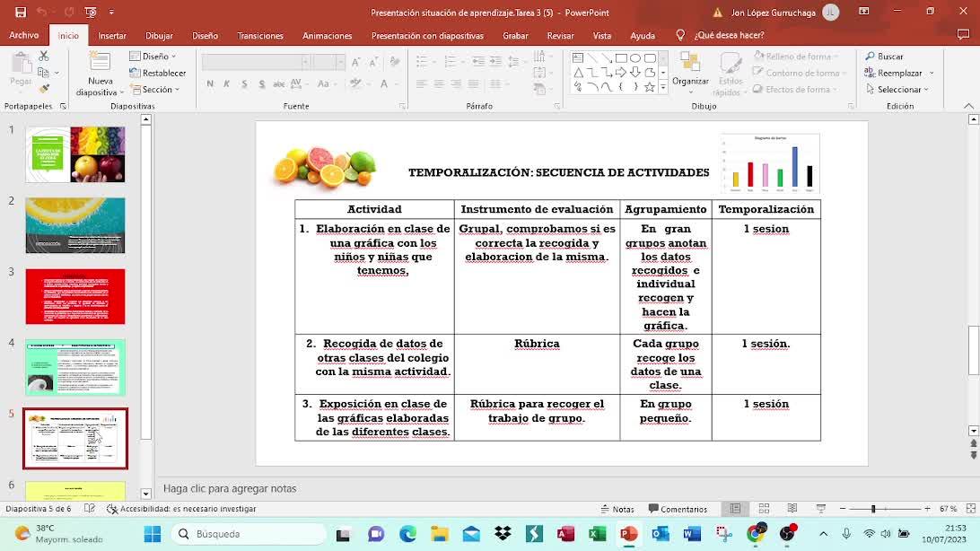Switch to Reading view icon
980x551 pixels.
click(792, 509)
